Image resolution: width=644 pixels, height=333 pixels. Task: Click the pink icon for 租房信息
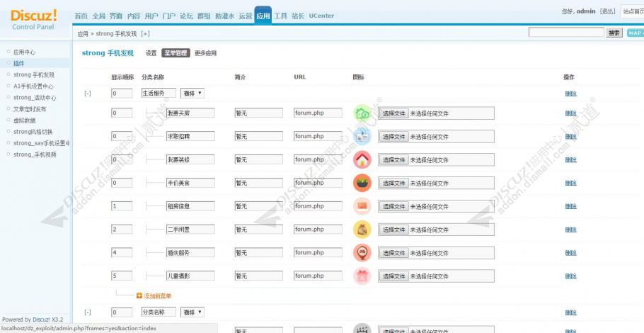[x=362, y=206]
